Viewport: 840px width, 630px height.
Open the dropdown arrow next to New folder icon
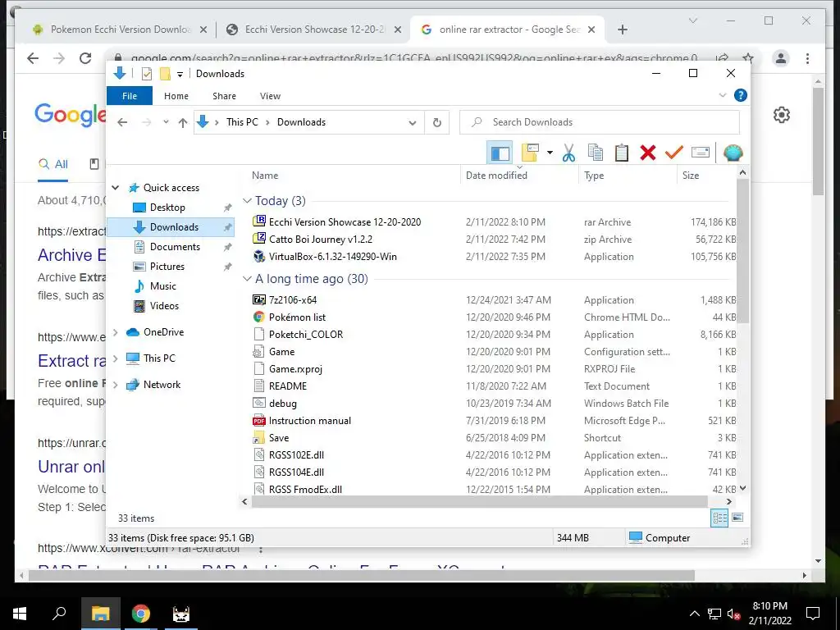(x=550, y=153)
